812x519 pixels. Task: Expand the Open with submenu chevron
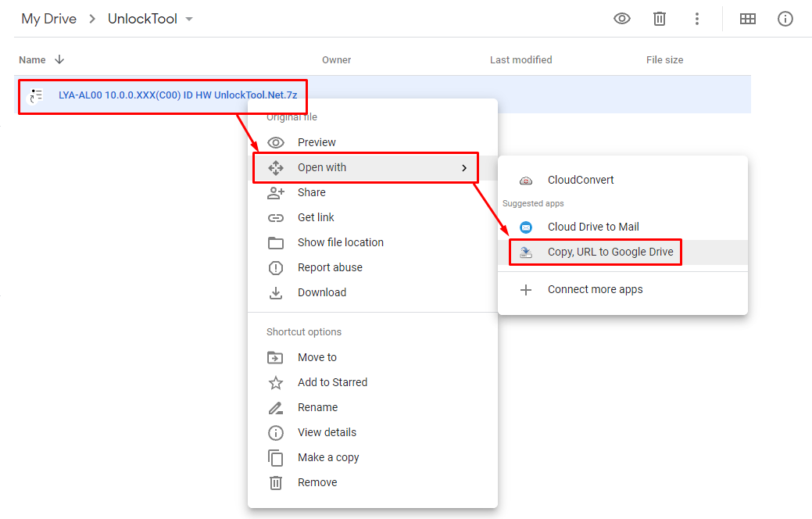(464, 168)
